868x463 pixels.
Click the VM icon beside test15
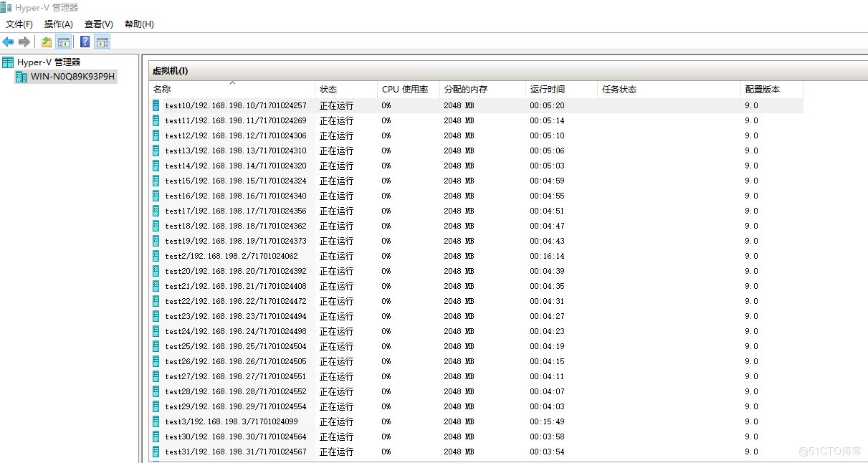coord(156,181)
